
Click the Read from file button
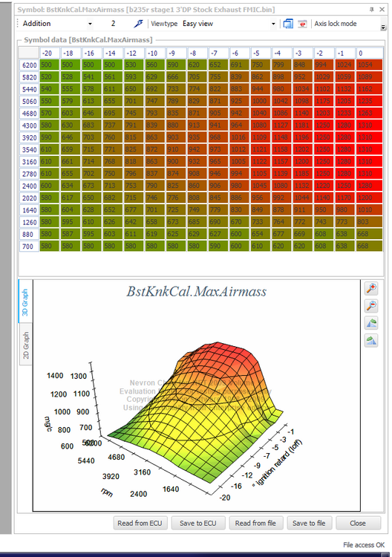click(255, 523)
